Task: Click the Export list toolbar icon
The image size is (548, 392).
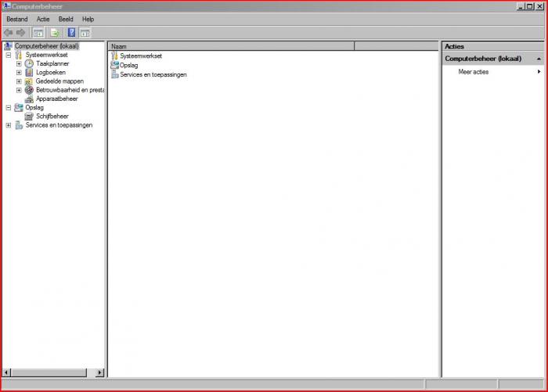Action: 55,33
